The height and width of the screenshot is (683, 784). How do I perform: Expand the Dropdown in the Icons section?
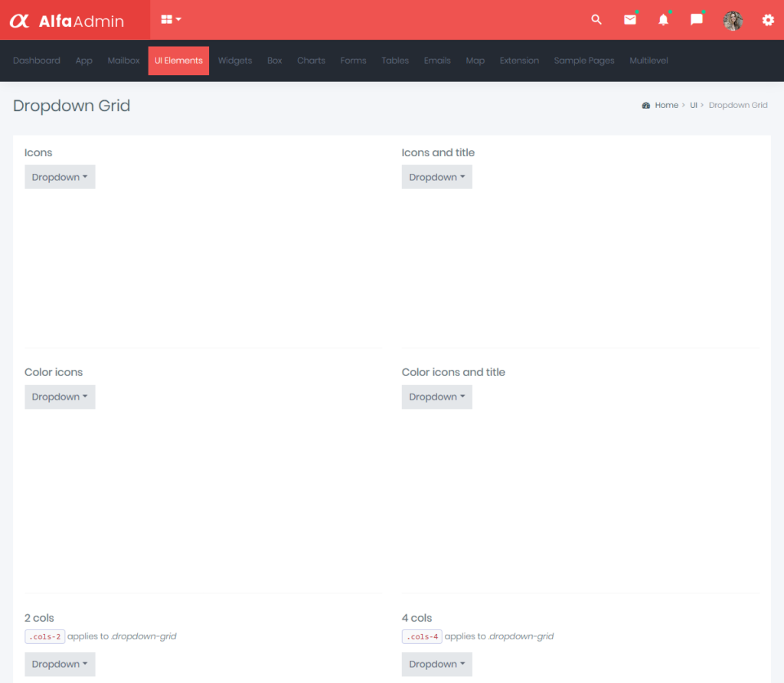pos(60,177)
